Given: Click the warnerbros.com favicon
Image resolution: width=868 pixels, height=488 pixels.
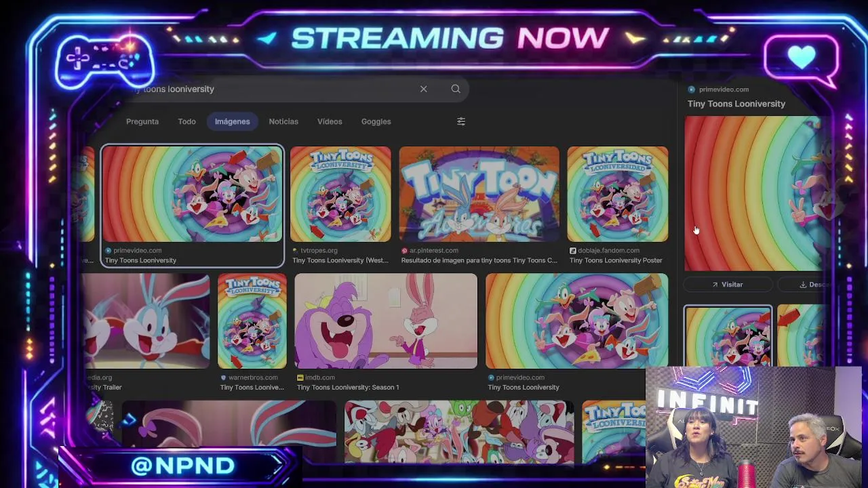Looking at the screenshot, I should [223, 378].
